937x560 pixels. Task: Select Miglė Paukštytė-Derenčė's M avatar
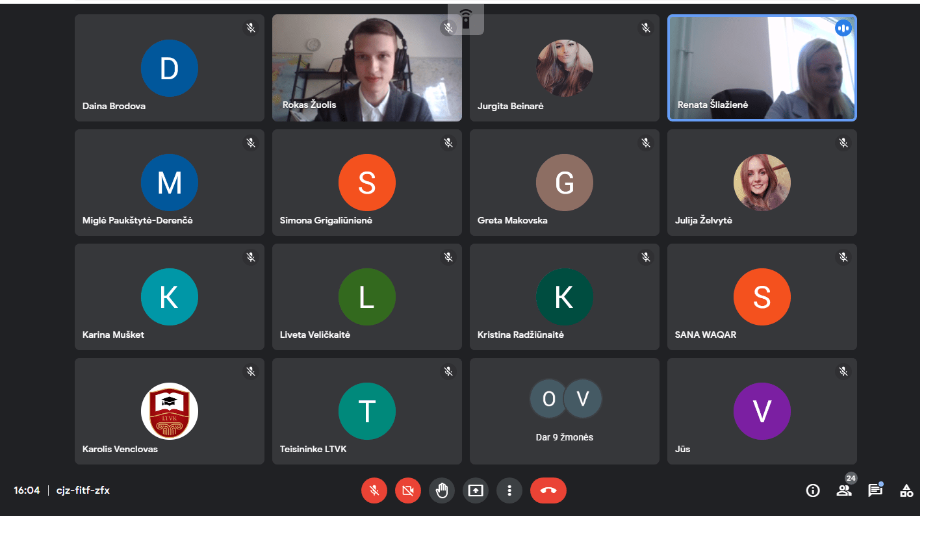[x=170, y=183]
